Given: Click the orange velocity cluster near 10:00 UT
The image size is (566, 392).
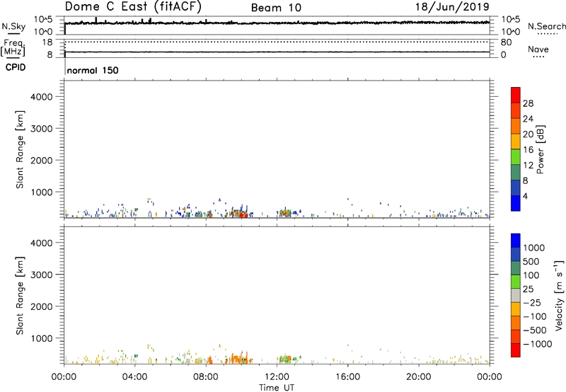Looking at the screenshot, I should [239, 359].
